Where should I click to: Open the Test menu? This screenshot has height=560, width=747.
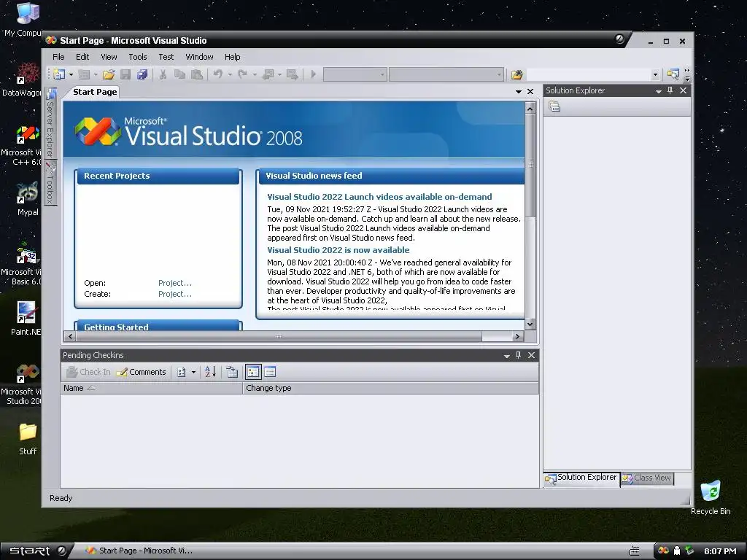click(166, 57)
